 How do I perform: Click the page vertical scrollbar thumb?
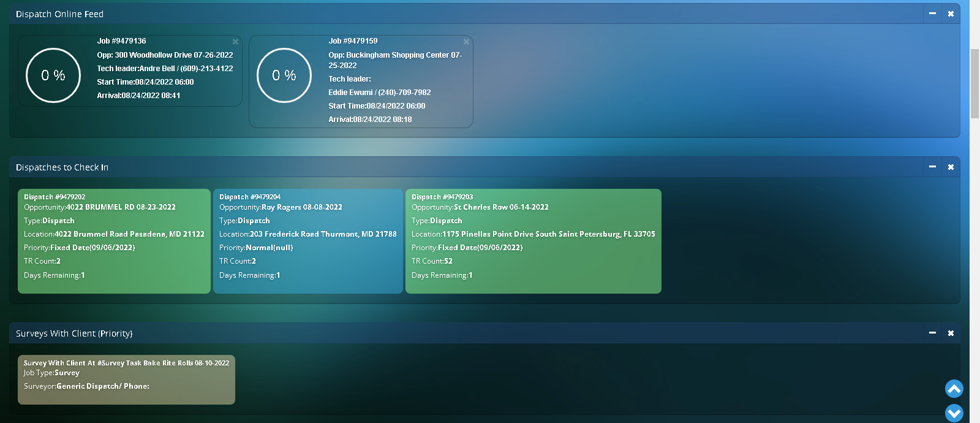[974, 83]
